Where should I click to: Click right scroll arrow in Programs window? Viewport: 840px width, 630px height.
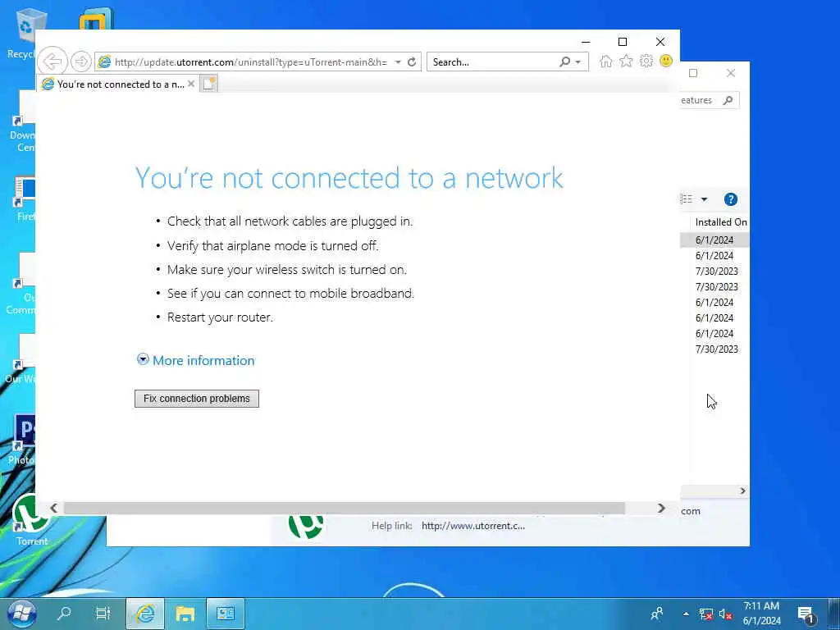coord(742,491)
